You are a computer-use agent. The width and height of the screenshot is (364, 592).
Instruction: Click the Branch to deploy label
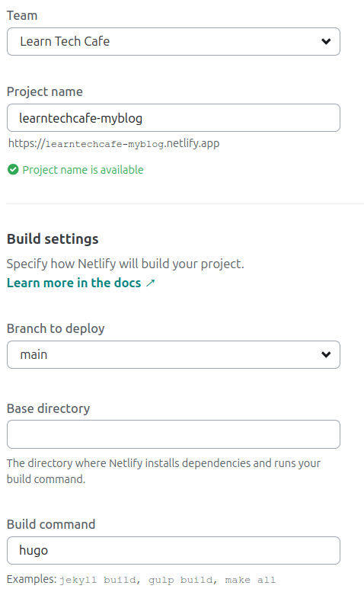click(x=56, y=328)
